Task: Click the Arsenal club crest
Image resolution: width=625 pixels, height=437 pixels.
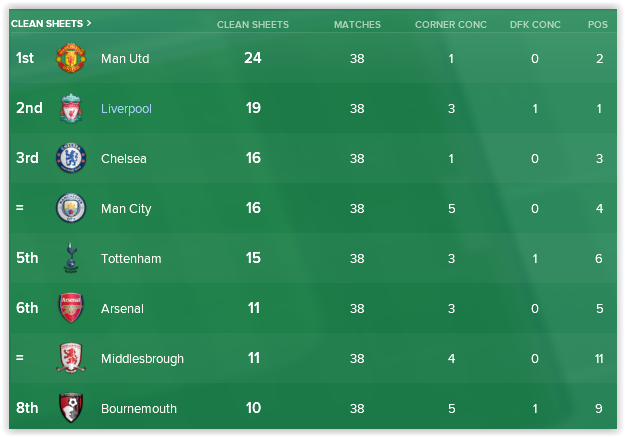Action: pos(71,308)
